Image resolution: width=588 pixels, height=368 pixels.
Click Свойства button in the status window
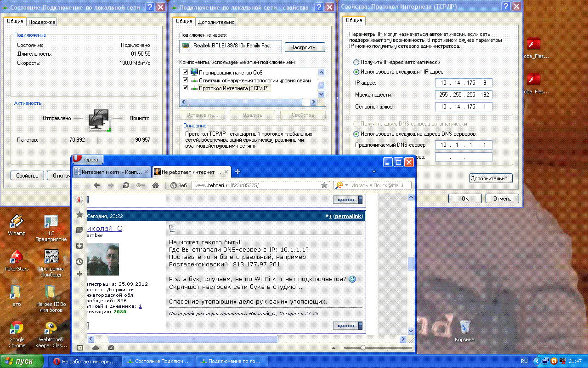pyautogui.click(x=27, y=175)
